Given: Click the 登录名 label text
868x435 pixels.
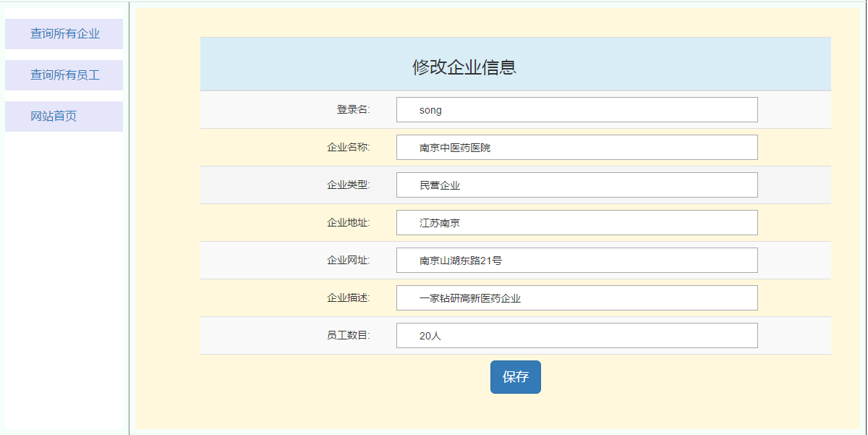Looking at the screenshot, I should (353, 110).
